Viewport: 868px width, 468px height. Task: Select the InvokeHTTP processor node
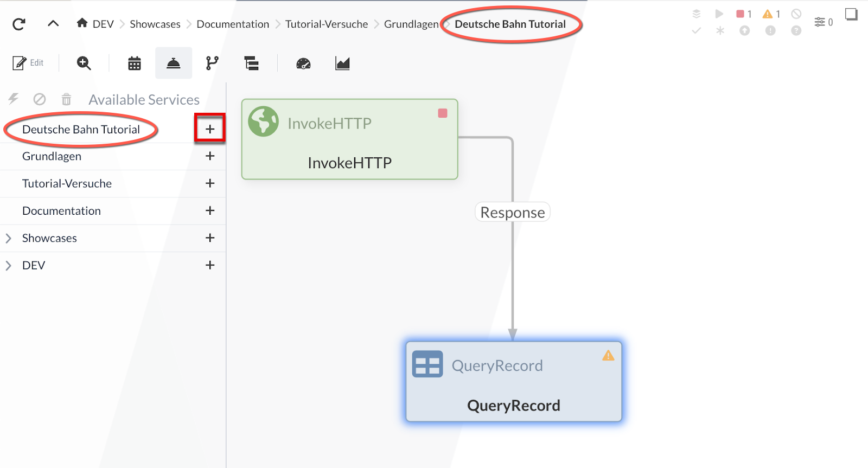349,139
